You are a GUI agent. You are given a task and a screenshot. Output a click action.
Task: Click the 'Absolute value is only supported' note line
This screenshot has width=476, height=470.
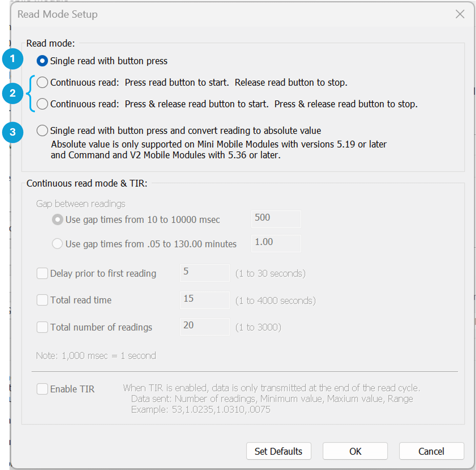coord(219,144)
